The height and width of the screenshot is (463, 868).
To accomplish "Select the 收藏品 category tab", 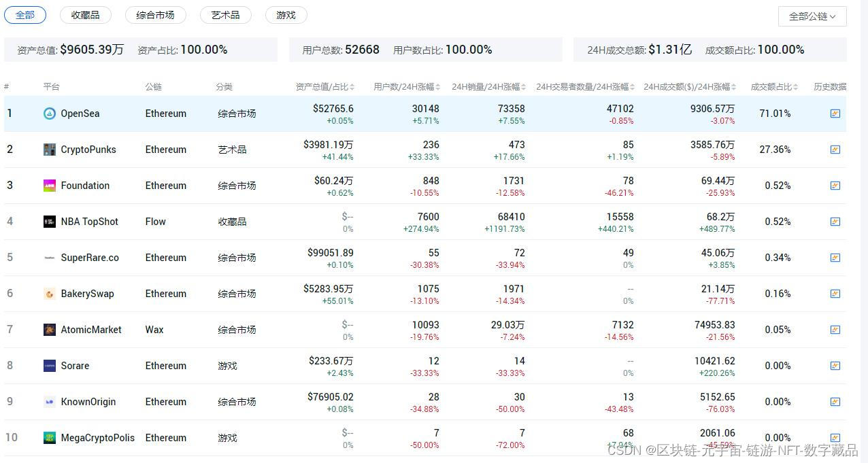I will point(85,15).
